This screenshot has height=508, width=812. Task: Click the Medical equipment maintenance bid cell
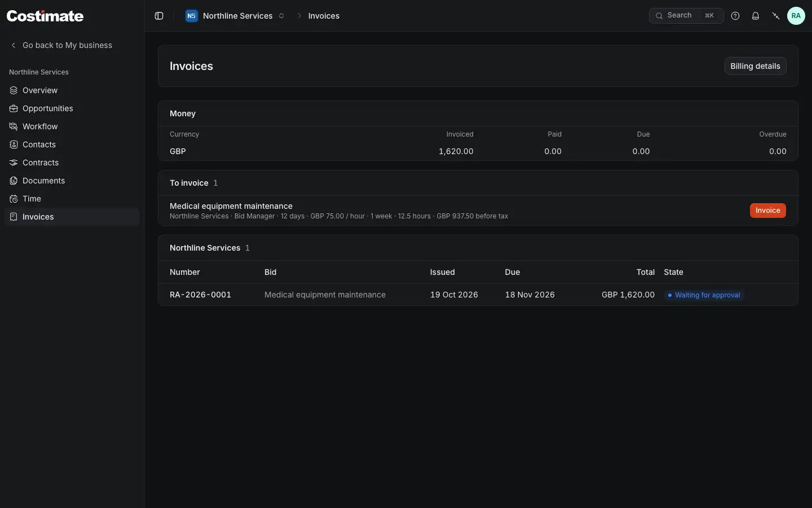pos(325,295)
